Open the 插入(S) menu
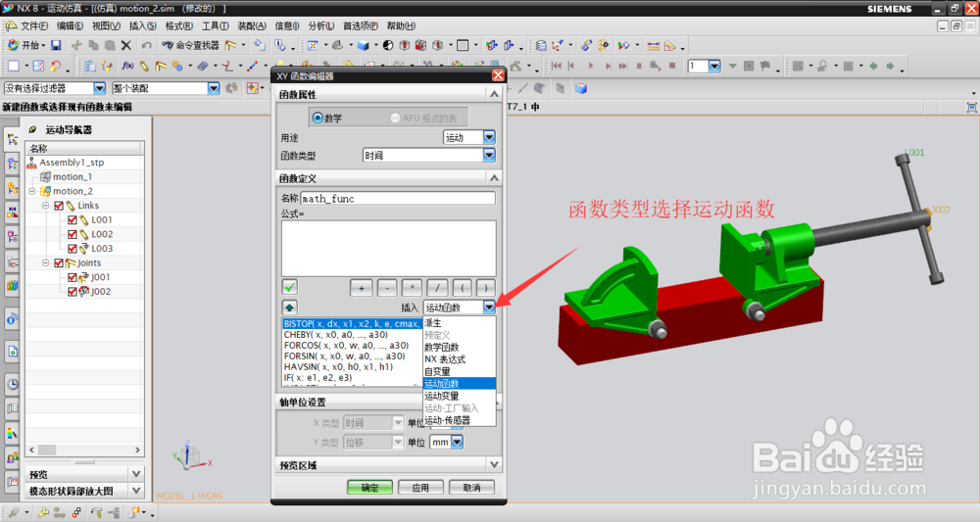The height and width of the screenshot is (522, 980). coord(142,25)
